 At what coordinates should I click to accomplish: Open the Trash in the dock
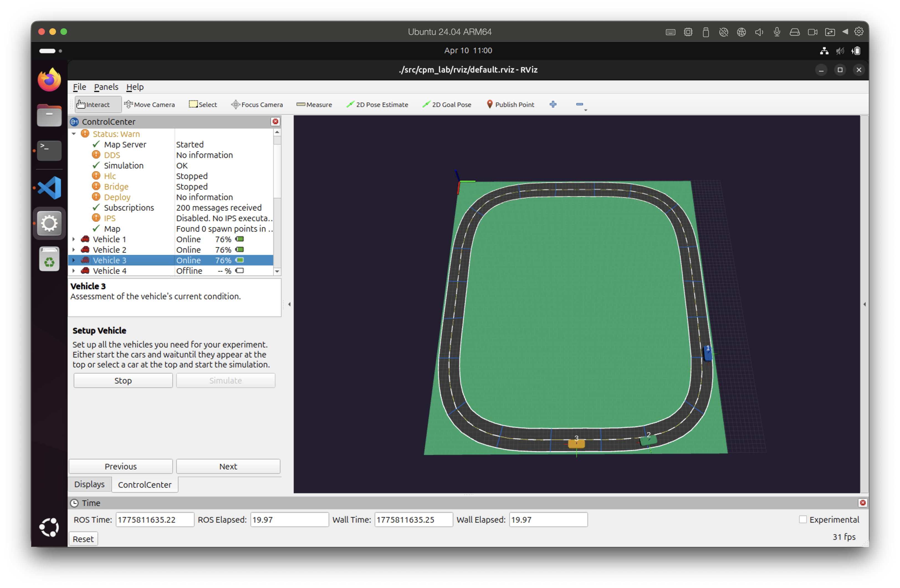point(49,259)
